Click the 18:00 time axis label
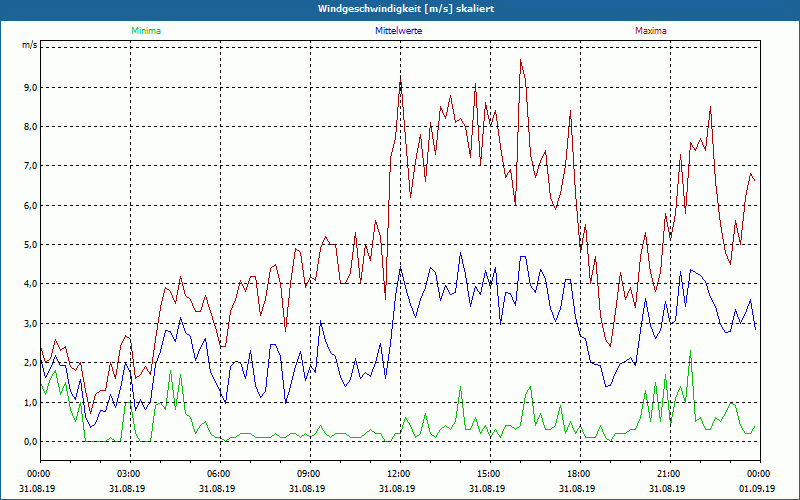The image size is (800, 500). (x=580, y=474)
